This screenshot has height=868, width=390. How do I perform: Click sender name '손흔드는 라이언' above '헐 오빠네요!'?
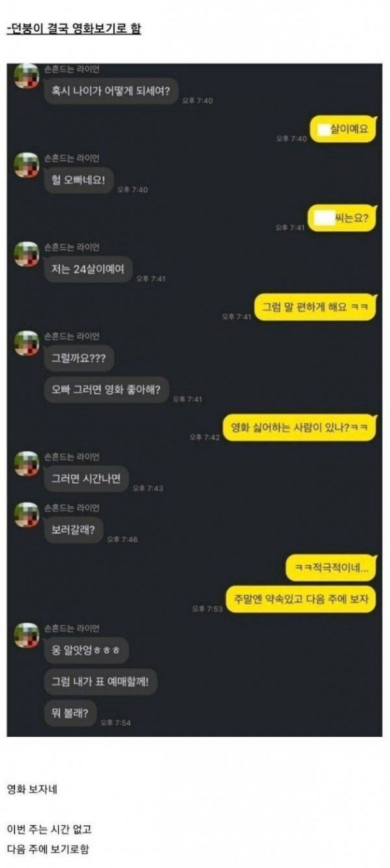(x=72, y=158)
